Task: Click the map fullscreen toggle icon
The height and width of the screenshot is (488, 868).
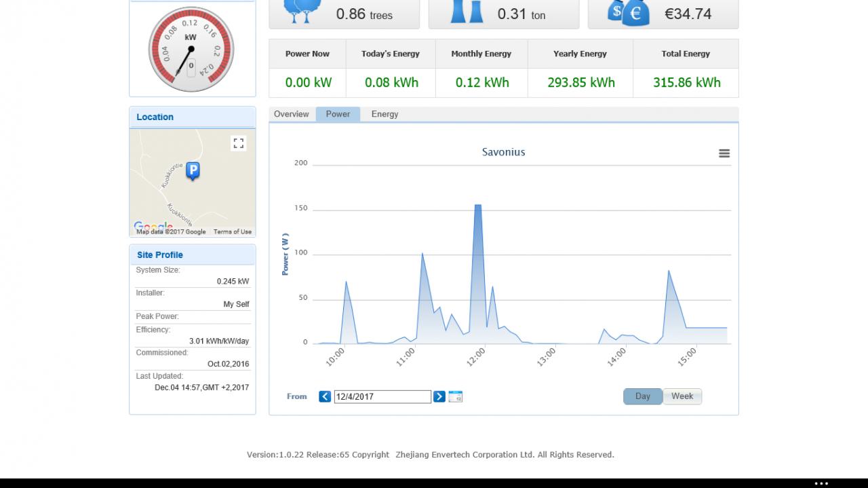Action: pos(238,143)
